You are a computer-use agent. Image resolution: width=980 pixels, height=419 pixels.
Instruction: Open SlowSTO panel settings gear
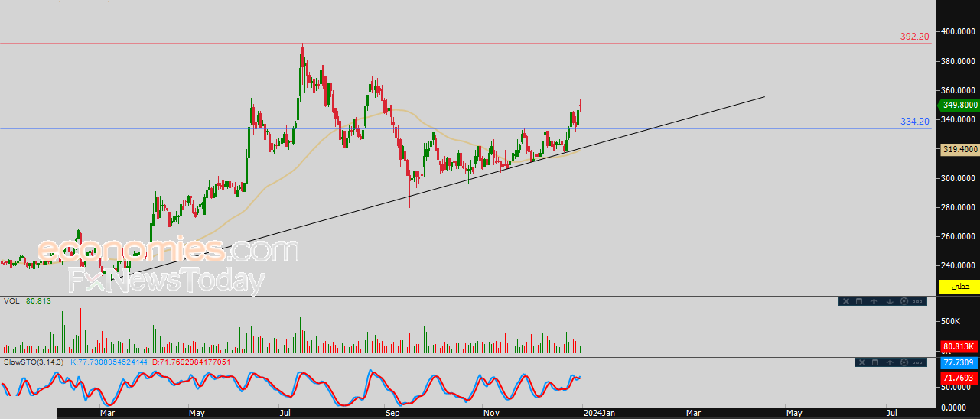(x=904, y=362)
